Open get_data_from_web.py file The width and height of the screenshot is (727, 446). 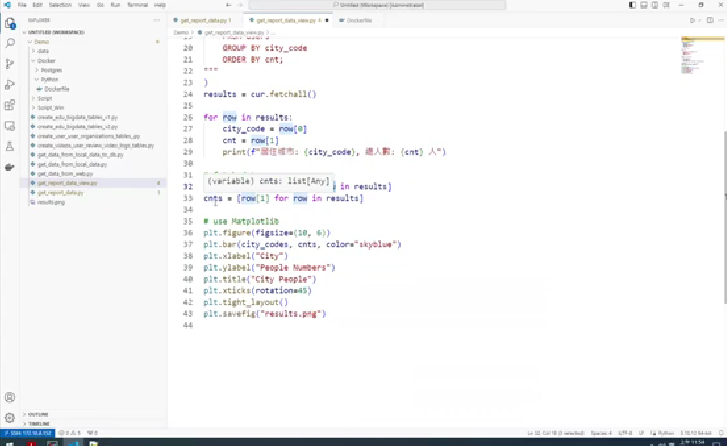[x=65, y=174]
